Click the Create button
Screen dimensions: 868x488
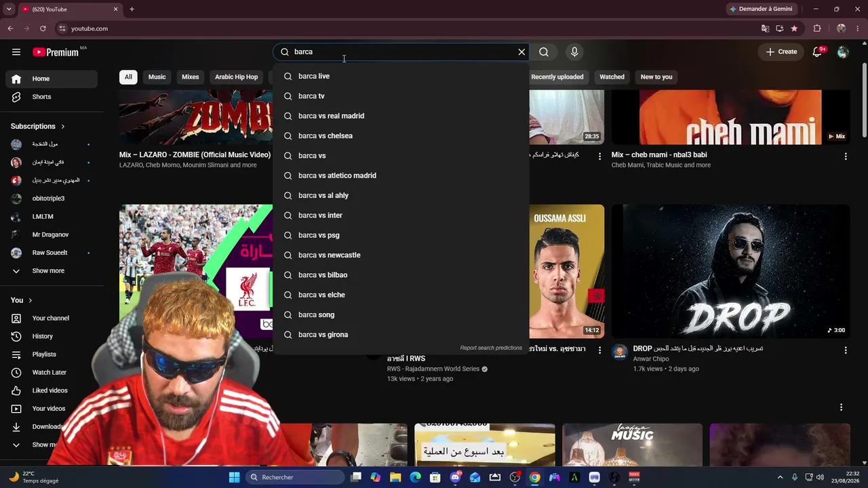point(781,52)
